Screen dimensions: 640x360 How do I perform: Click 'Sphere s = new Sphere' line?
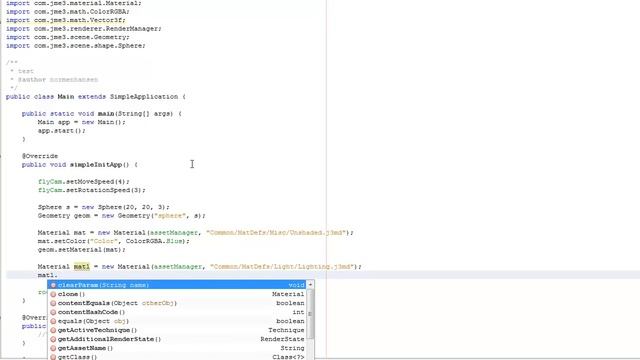(104, 207)
